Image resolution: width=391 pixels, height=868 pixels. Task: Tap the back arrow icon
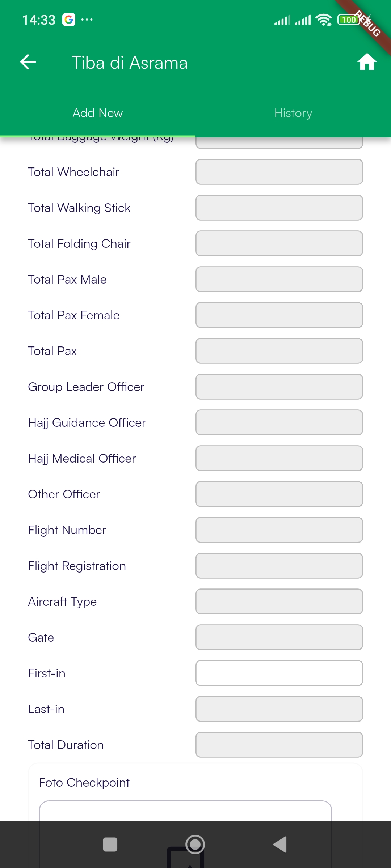pyautogui.click(x=28, y=62)
